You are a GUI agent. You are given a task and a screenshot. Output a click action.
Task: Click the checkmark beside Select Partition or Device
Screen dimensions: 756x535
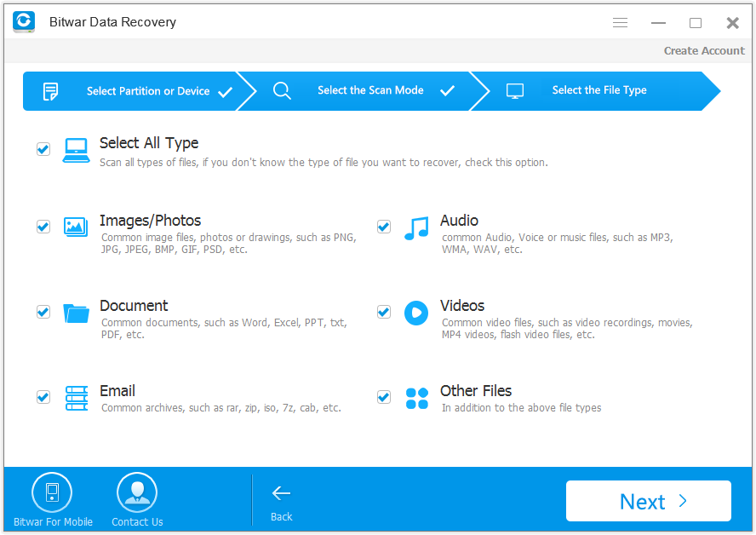[225, 92]
